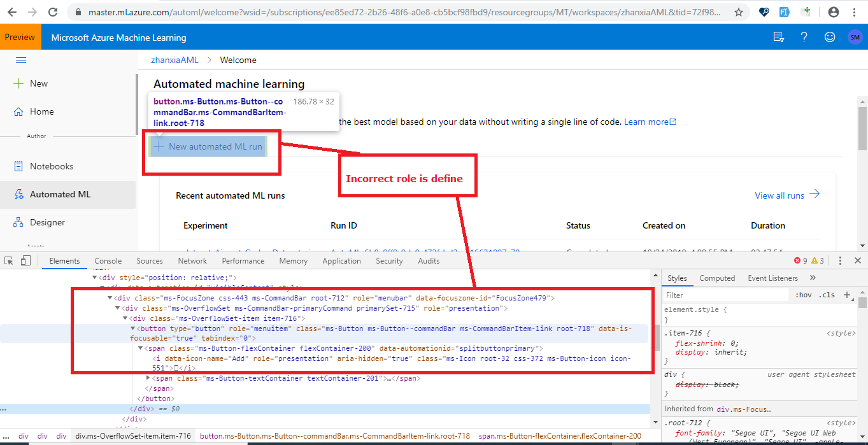Toggle the device emulation icon in DevTools
The width and height of the screenshot is (868, 445).
tap(24, 260)
